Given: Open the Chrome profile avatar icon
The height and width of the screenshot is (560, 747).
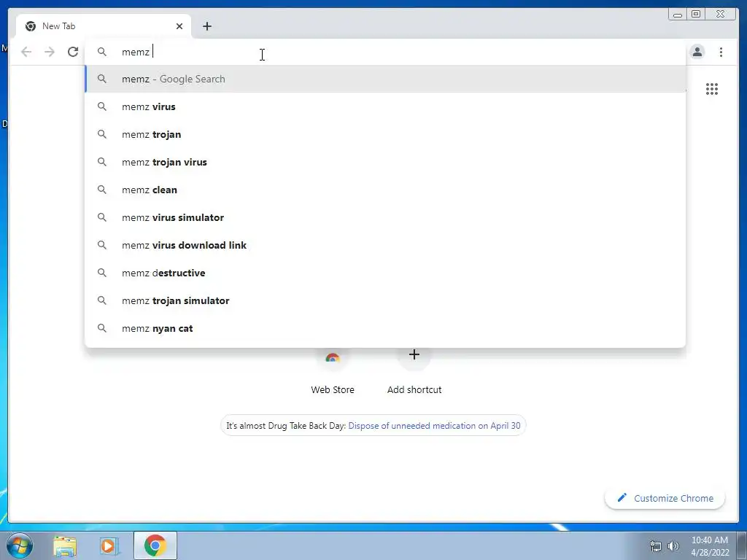Looking at the screenshot, I should pos(697,52).
